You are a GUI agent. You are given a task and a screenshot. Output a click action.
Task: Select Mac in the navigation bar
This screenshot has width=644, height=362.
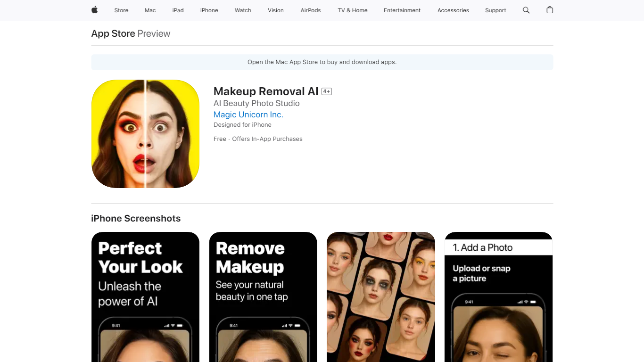(x=150, y=10)
